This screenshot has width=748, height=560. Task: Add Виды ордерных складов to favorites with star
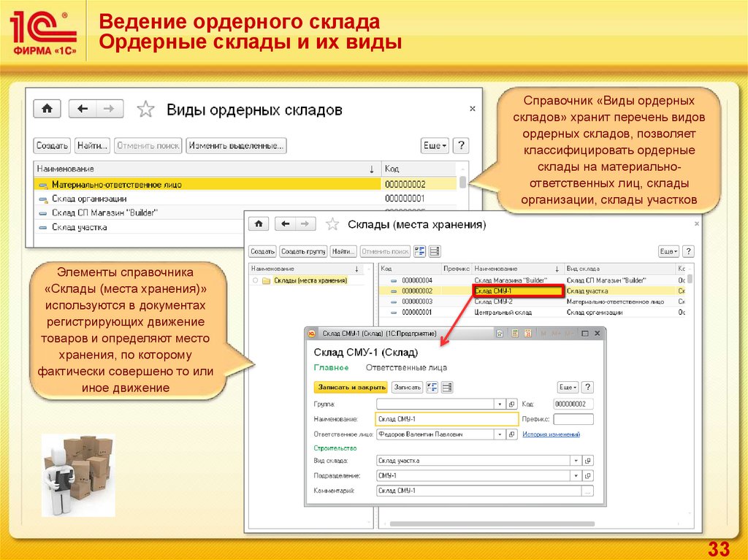click(x=146, y=110)
